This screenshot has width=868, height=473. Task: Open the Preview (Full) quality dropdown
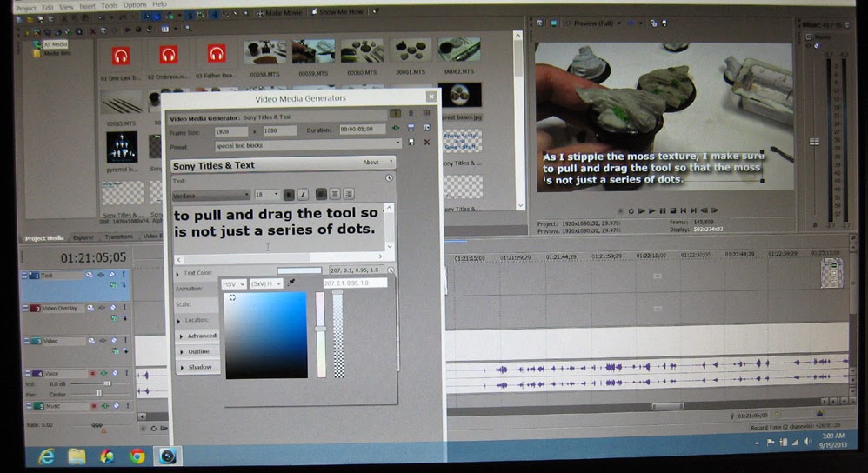click(597, 23)
